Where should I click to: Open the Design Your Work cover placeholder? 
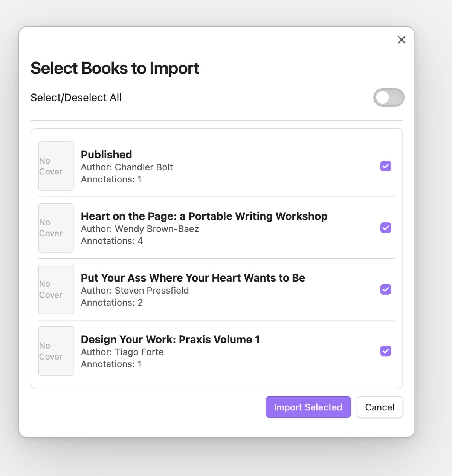tap(56, 351)
